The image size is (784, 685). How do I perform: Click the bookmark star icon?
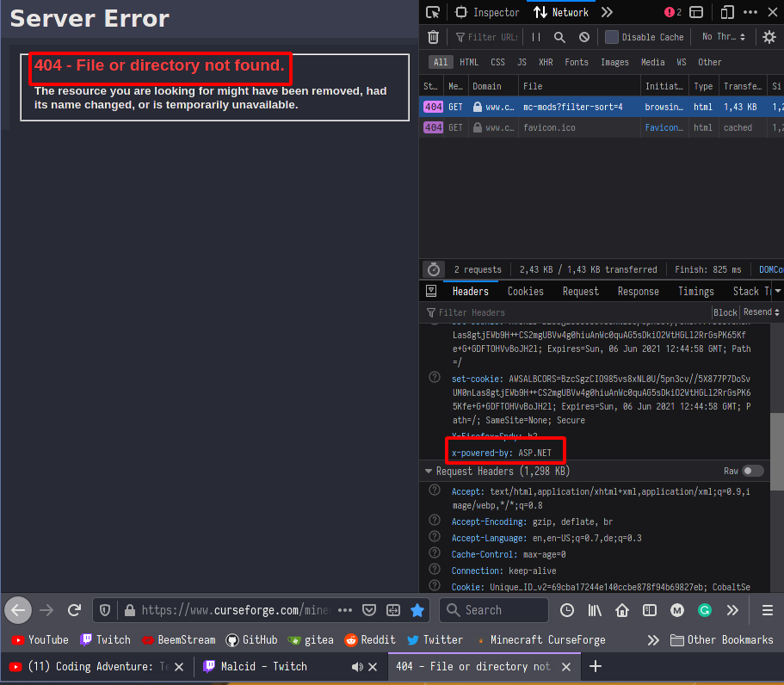(x=417, y=610)
